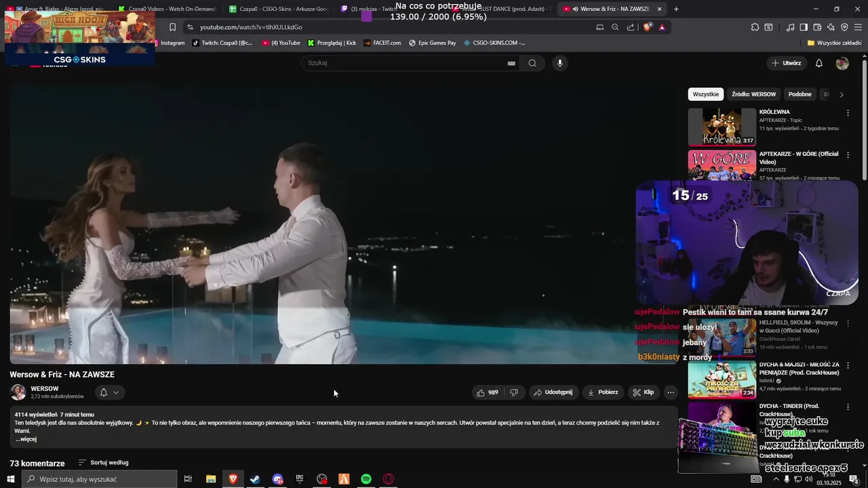
Task: Show hidden system tray icons
Action: [776, 479]
